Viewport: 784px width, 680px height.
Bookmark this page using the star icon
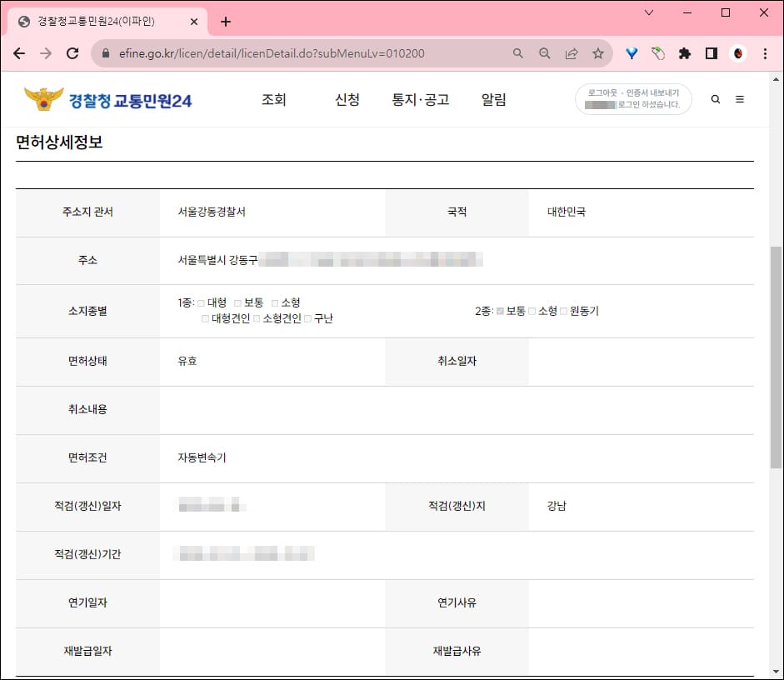tap(597, 52)
